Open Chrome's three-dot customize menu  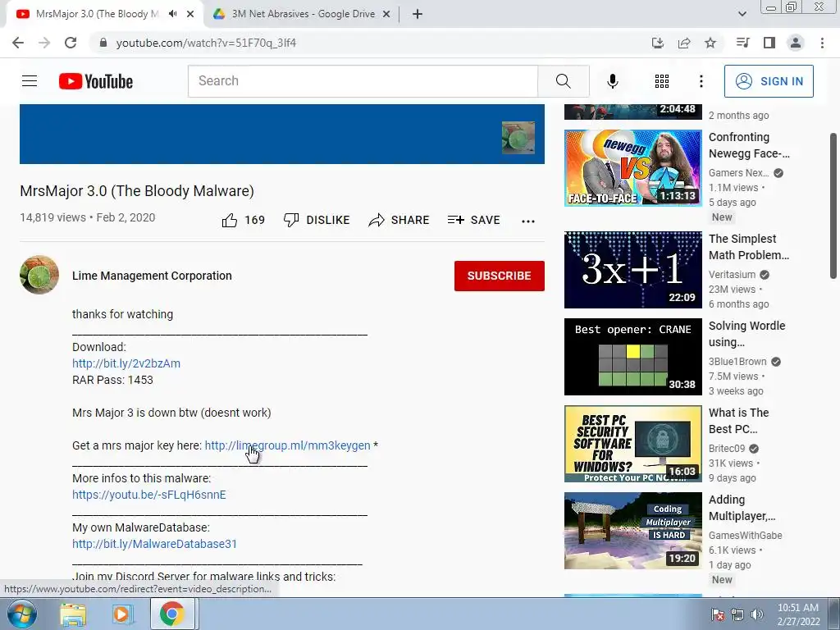(822, 43)
